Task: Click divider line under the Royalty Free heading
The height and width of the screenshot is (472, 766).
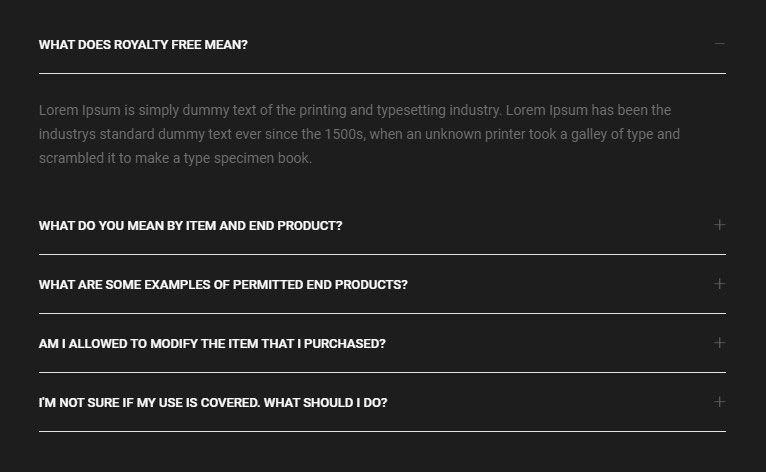Action: tap(382, 73)
